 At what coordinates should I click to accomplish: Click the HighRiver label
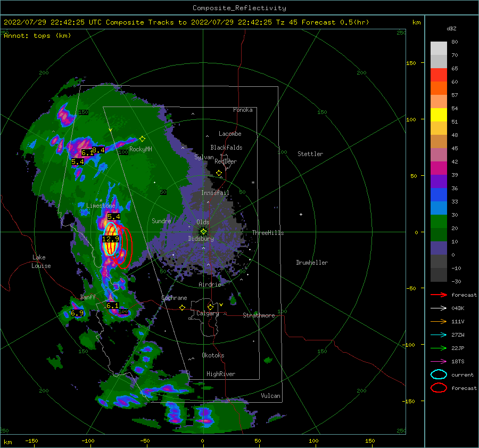pos(221,374)
